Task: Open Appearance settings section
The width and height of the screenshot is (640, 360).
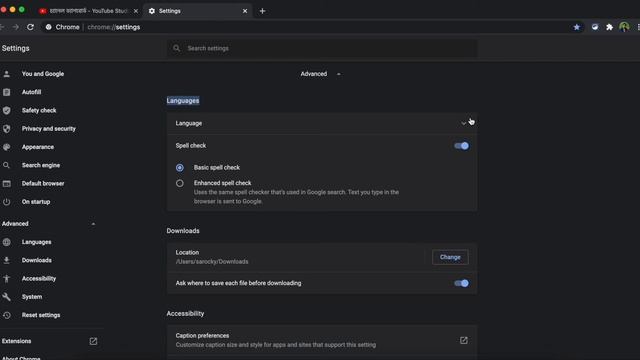Action: point(38,147)
